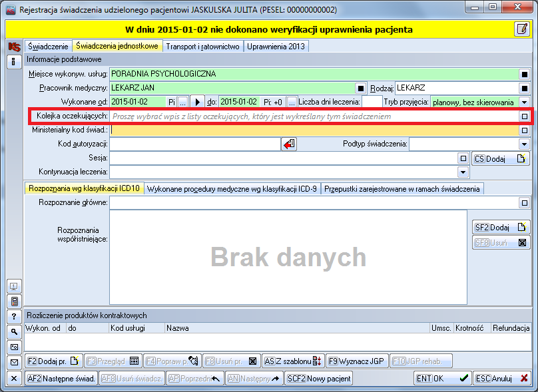Click the Kod autoryzacji input field
Screen dimensions: 538x392
pos(195,144)
